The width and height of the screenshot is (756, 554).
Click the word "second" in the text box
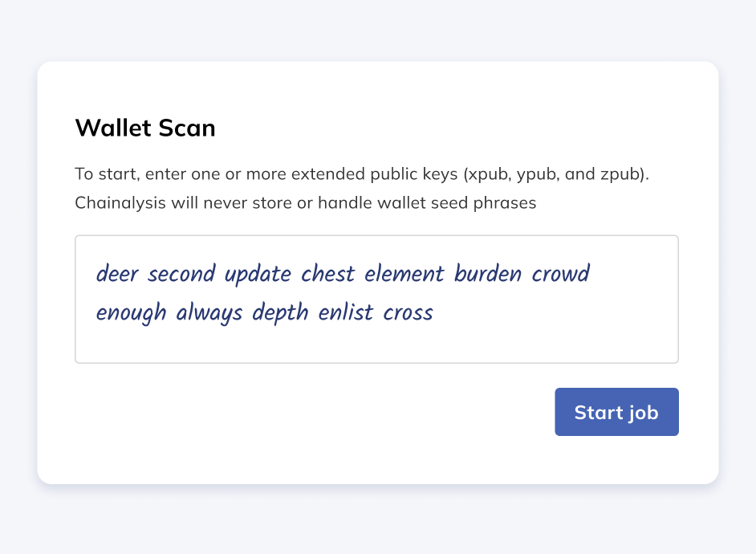pos(181,274)
